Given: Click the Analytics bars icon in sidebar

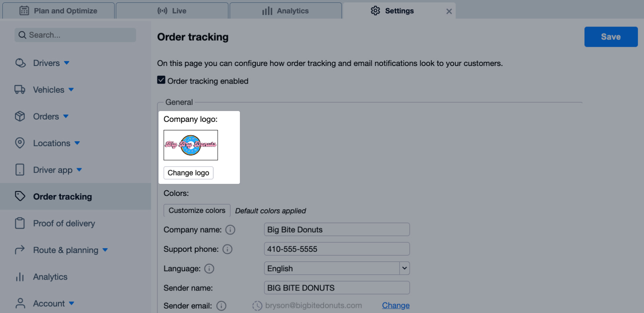Looking at the screenshot, I should click(x=20, y=277).
